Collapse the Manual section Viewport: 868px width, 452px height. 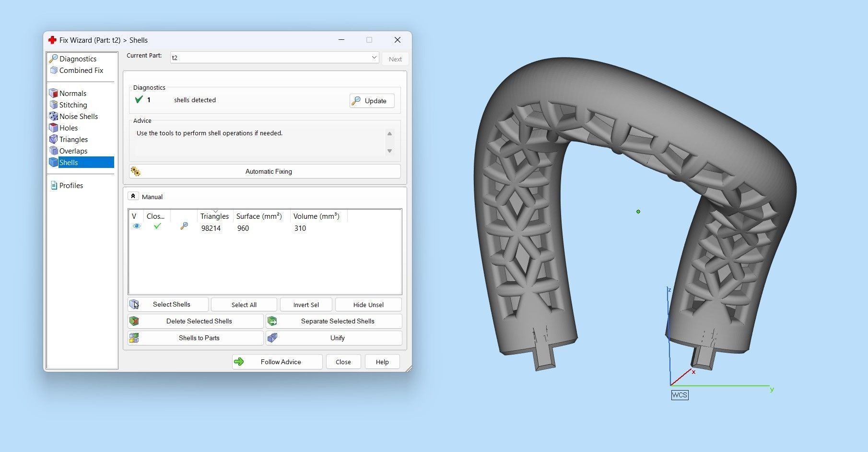pos(133,196)
